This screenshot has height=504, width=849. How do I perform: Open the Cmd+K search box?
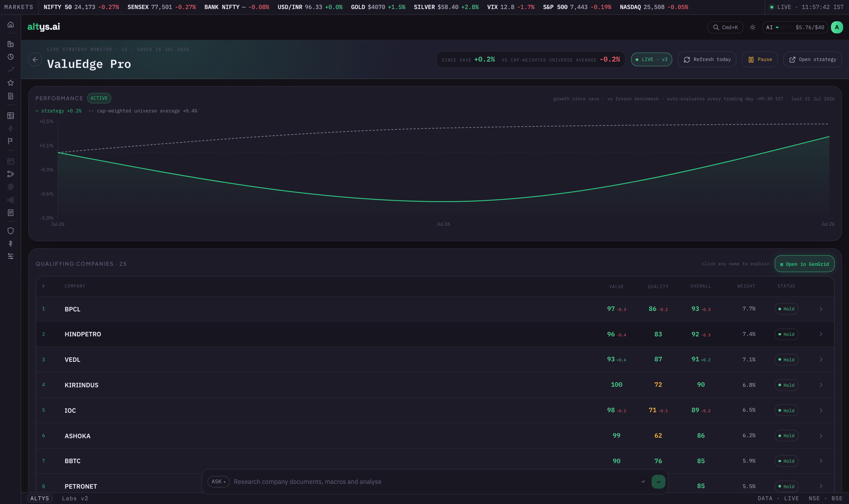click(x=725, y=28)
